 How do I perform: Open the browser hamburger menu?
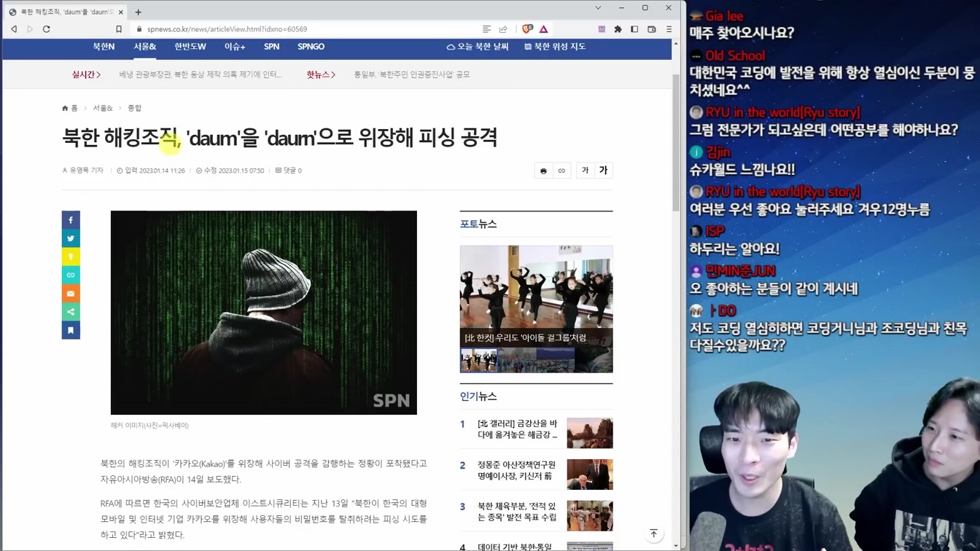click(669, 29)
